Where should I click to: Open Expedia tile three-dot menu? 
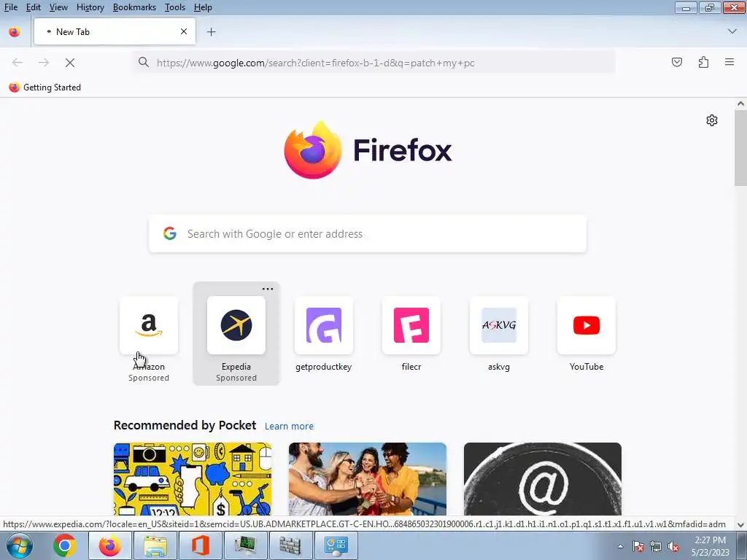[x=268, y=289]
